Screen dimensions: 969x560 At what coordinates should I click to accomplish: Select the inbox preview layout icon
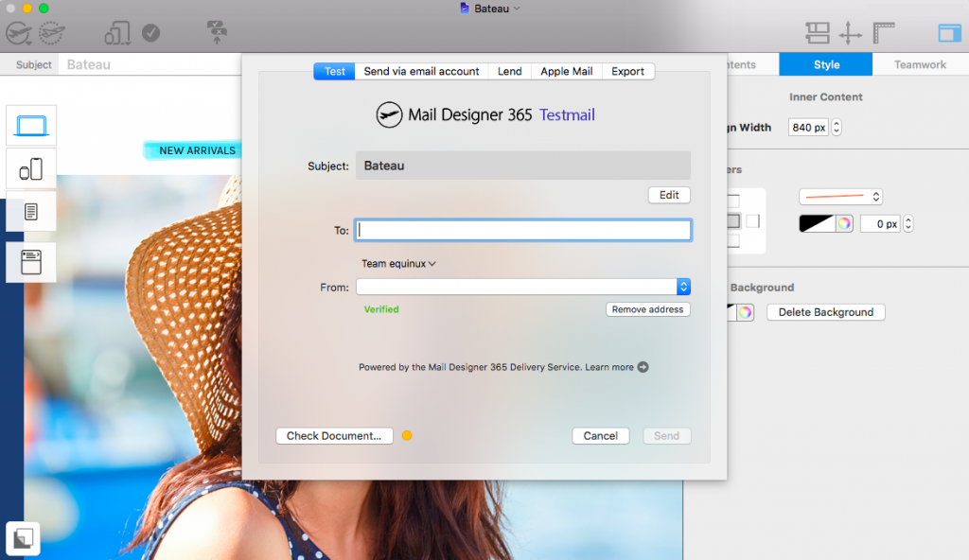tap(31, 262)
